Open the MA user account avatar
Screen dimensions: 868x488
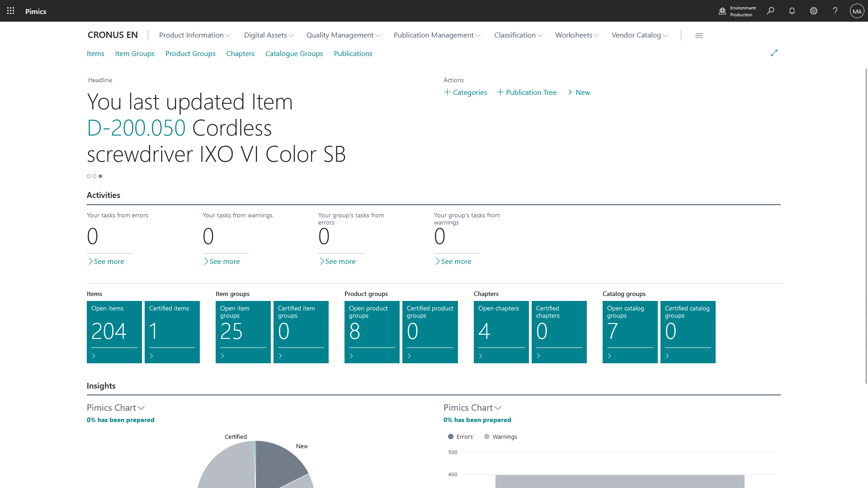[857, 11]
